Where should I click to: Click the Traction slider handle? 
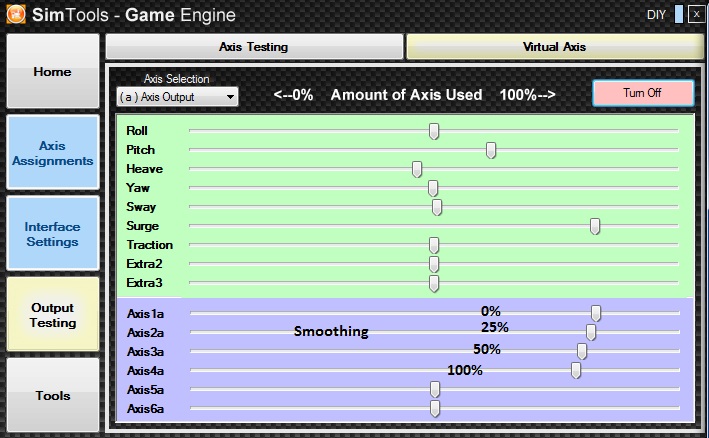[x=434, y=245]
